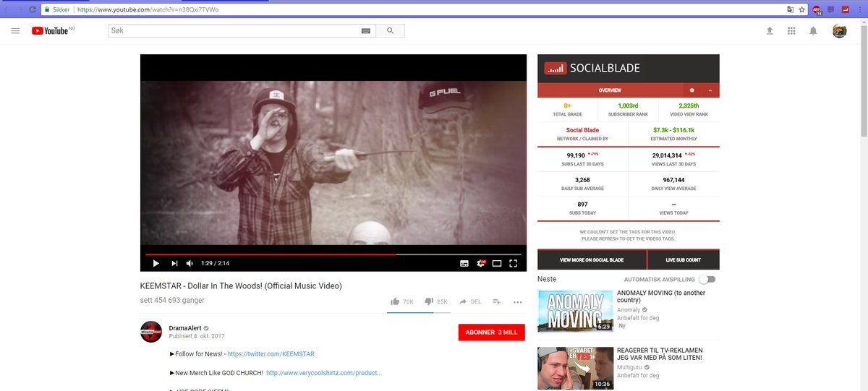The height and width of the screenshot is (391, 868).
Task: Click 29,014,314 views last 30 days
Action: pyautogui.click(x=667, y=155)
